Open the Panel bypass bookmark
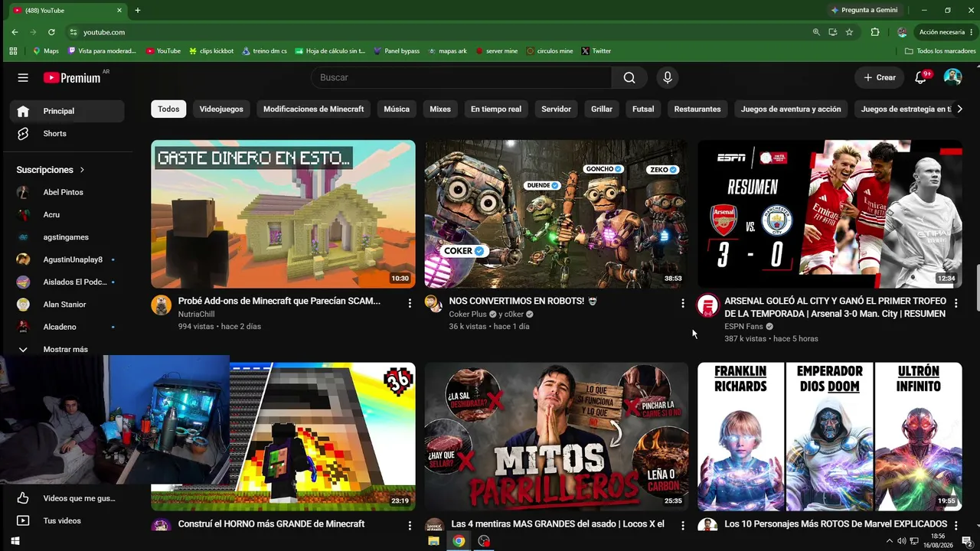 coord(397,51)
